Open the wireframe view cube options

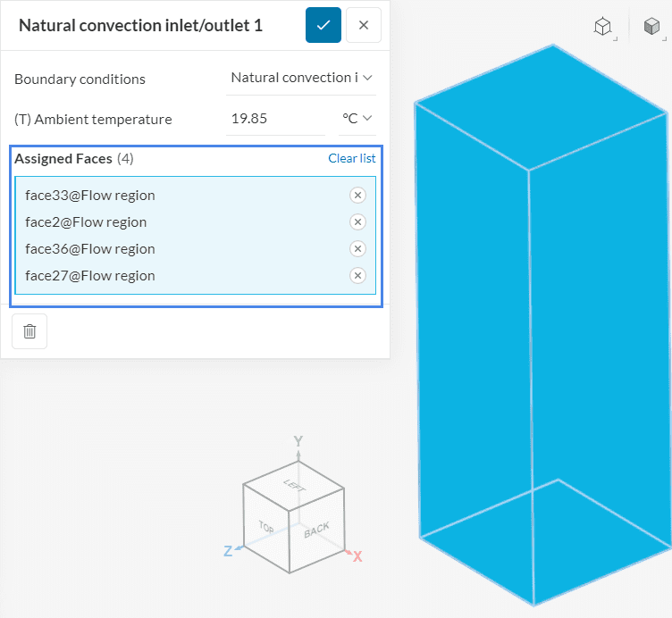pos(603,27)
